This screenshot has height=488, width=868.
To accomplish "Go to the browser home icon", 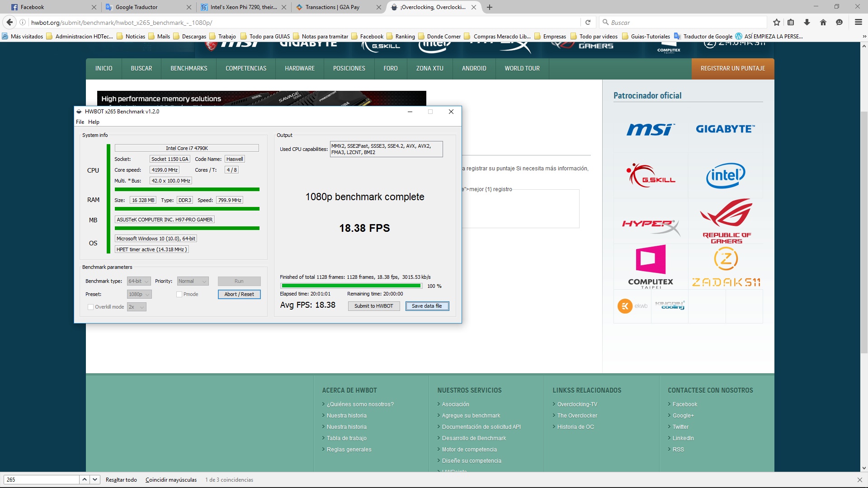I will click(x=823, y=22).
